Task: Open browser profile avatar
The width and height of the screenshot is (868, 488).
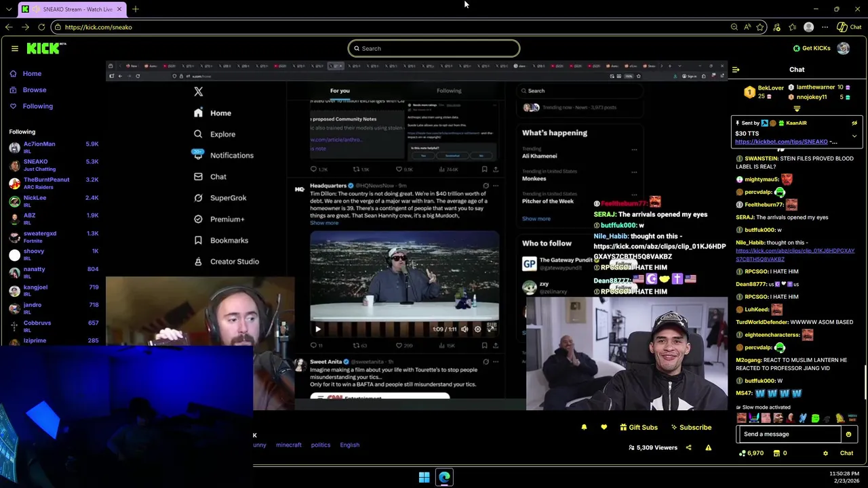Action: click(808, 27)
